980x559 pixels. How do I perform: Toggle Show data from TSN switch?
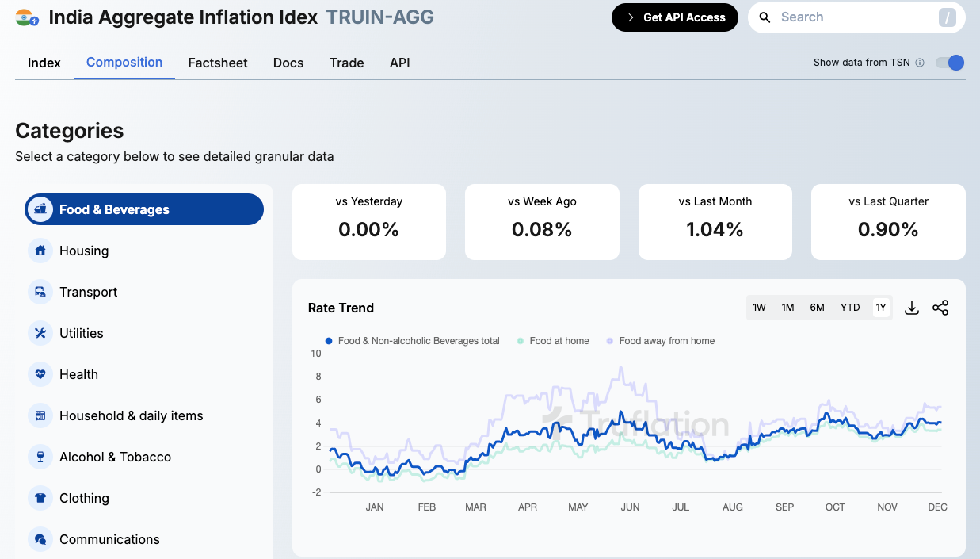[949, 63]
